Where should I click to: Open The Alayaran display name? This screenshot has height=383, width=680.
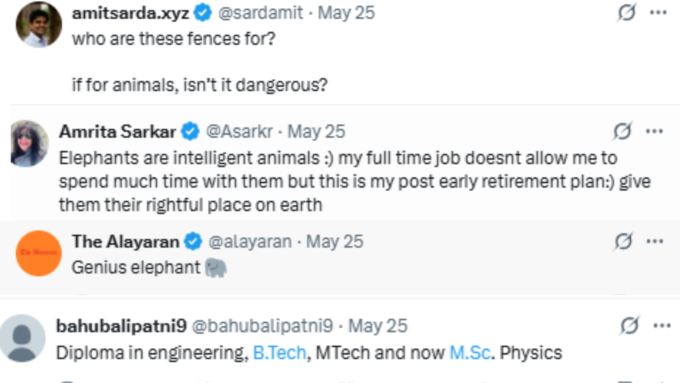tap(125, 242)
